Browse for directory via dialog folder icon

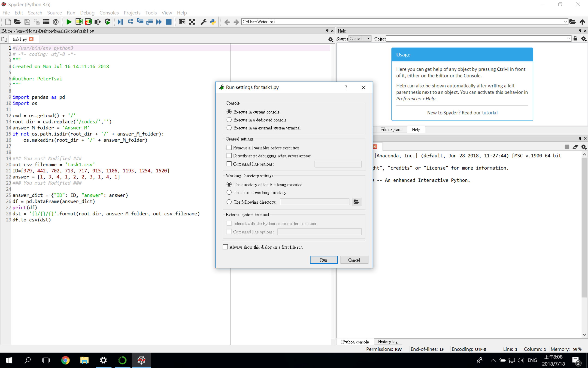click(356, 202)
